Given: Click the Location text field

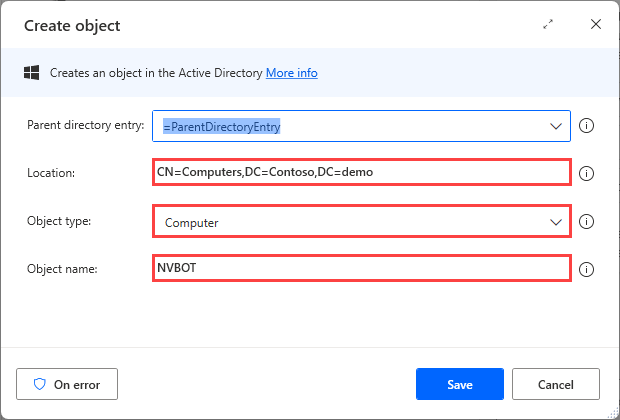Looking at the screenshot, I should [x=361, y=173].
